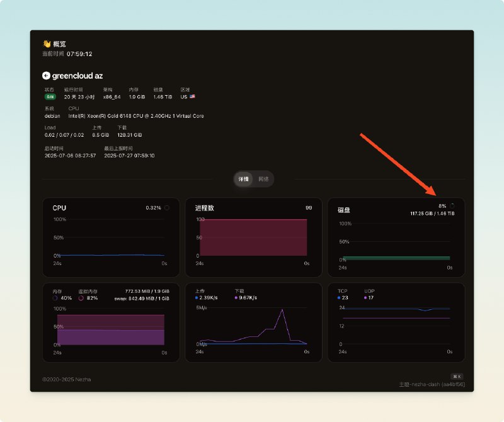Click the CPU usage ring indicator
The image size is (504, 422).
pyautogui.click(x=167, y=207)
